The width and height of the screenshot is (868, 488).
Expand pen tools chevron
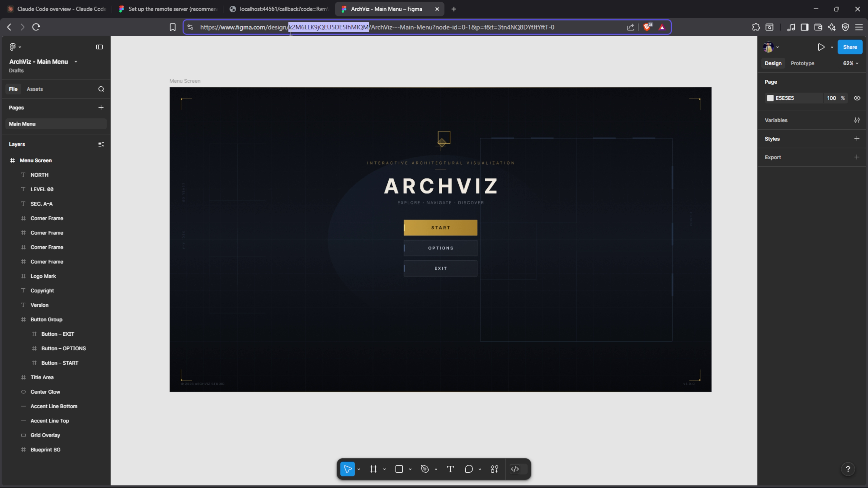click(436, 469)
